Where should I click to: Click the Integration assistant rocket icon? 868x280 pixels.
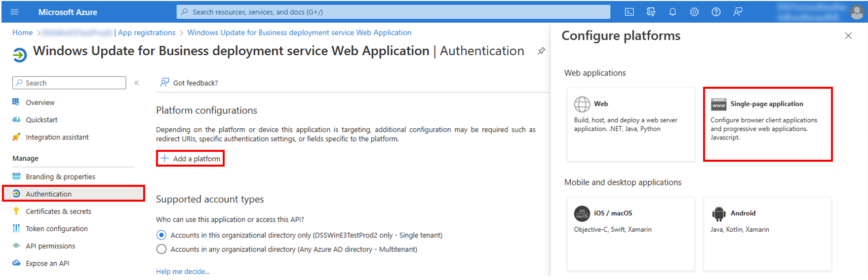click(x=16, y=137)
